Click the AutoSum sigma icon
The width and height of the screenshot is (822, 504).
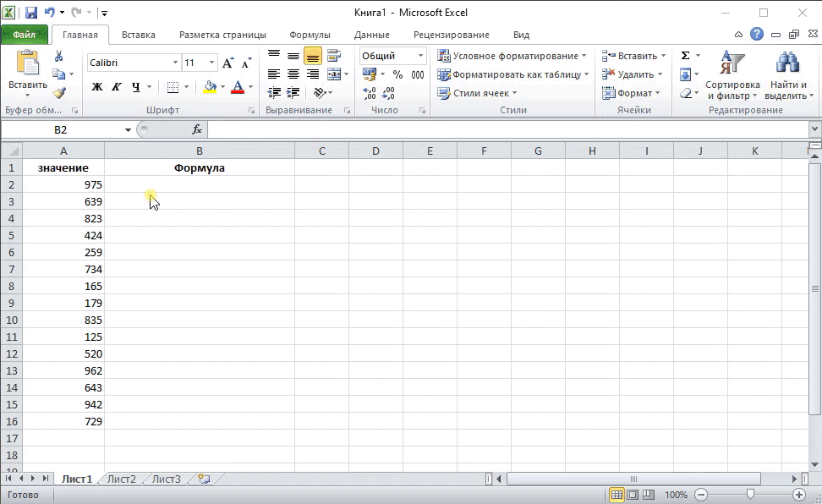685,56
